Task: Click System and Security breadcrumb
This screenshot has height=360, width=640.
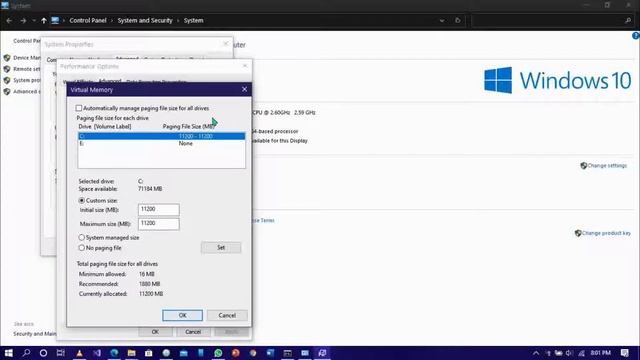Action: tap(145, 20)
